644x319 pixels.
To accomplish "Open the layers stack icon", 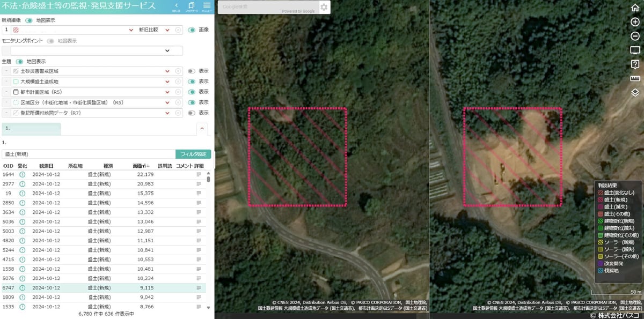I will (635, 92).
